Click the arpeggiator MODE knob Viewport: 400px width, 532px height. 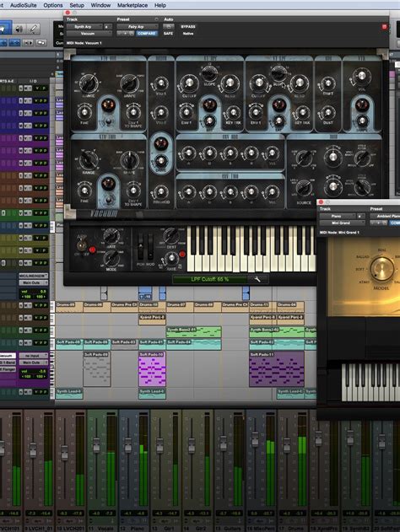click(111, 259)
